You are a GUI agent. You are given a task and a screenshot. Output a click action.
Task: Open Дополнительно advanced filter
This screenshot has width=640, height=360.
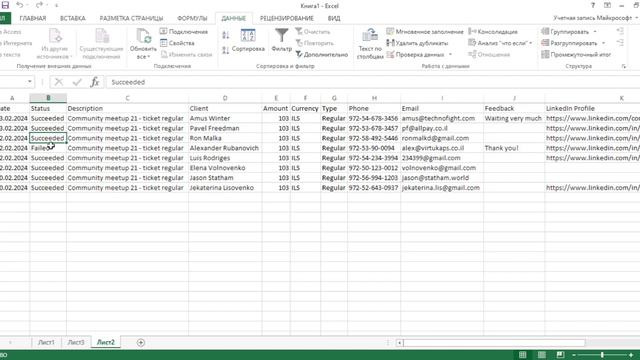coord(322,54)
